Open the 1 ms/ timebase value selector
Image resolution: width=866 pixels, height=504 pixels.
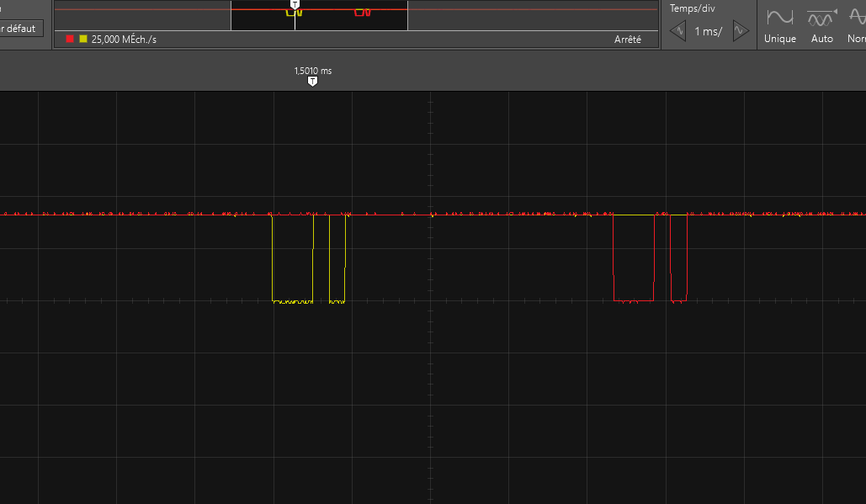point(709,31)
